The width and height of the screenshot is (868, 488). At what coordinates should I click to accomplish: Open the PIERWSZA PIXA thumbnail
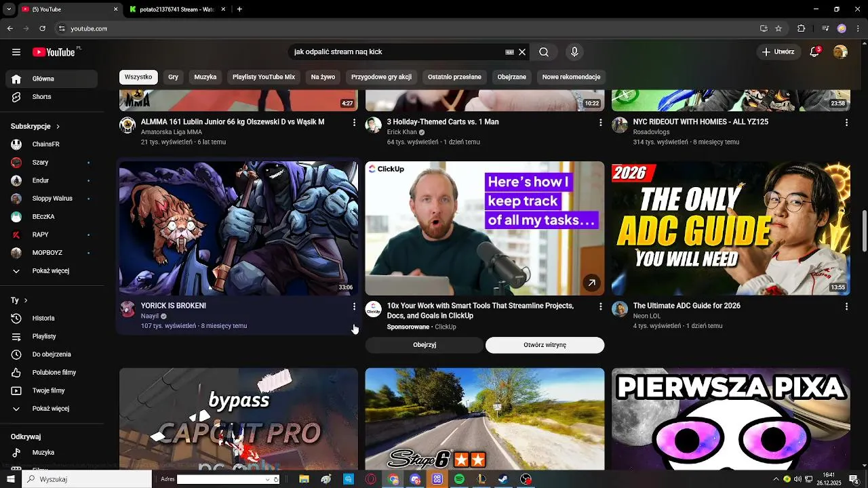731,419
